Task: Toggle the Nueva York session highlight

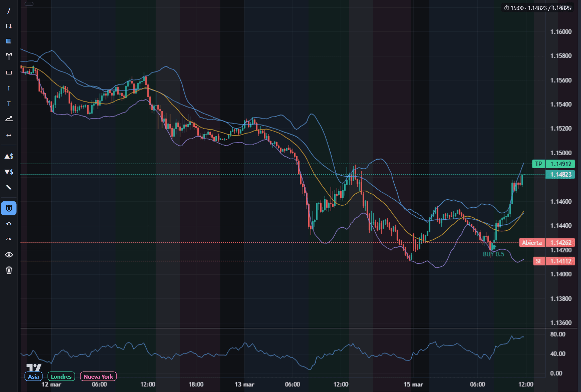Action: (x=98, y=377)
